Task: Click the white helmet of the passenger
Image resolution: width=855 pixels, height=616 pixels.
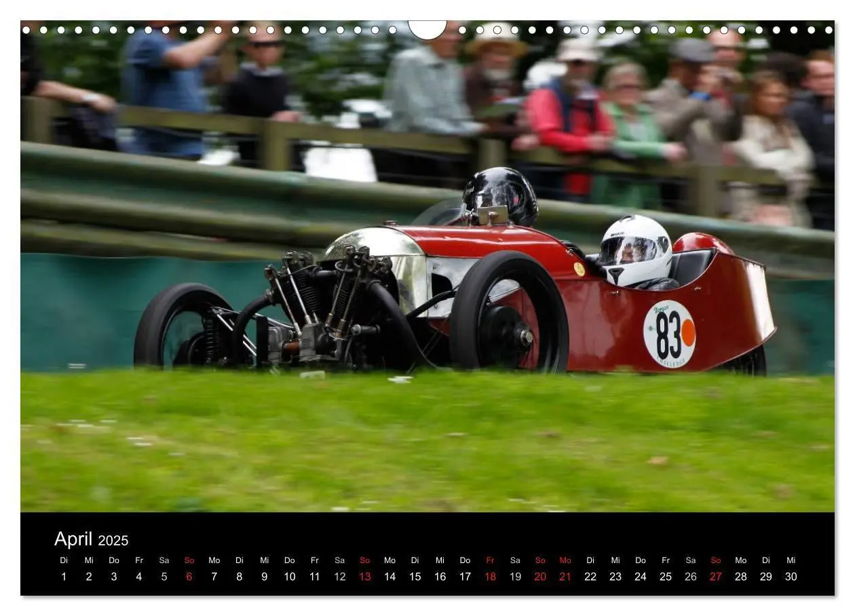Action: (635, 250)
